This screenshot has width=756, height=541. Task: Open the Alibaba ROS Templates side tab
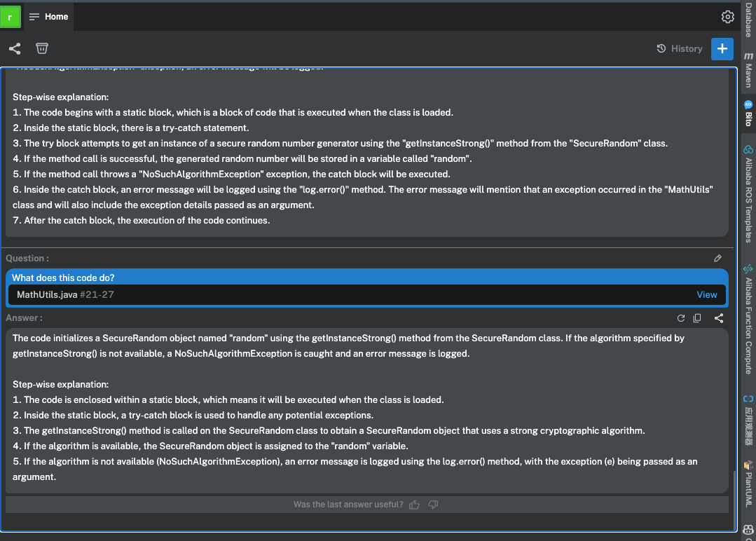(748, 194)
